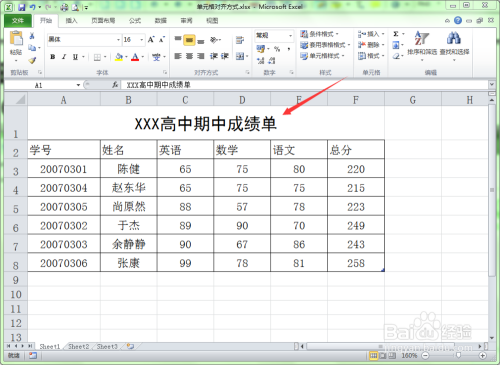
Task: Click the fx Insert Function icon
Action: point(115,85)
